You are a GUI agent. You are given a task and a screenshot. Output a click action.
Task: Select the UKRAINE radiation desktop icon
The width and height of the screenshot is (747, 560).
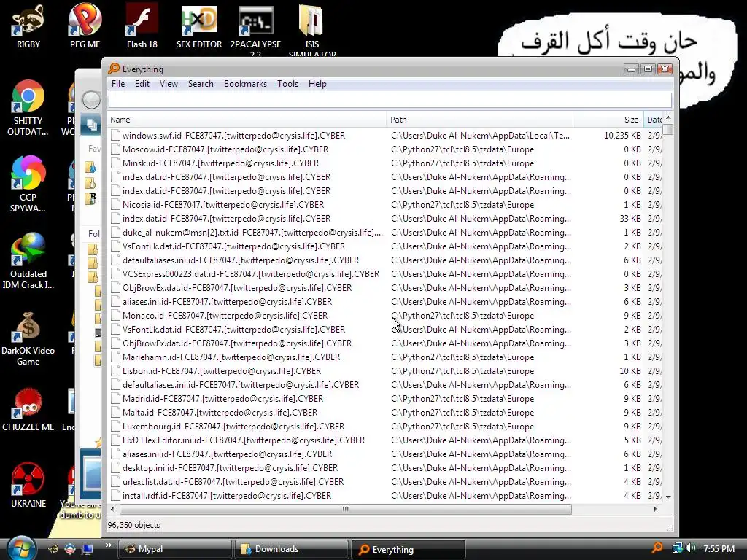coord(28,486)
